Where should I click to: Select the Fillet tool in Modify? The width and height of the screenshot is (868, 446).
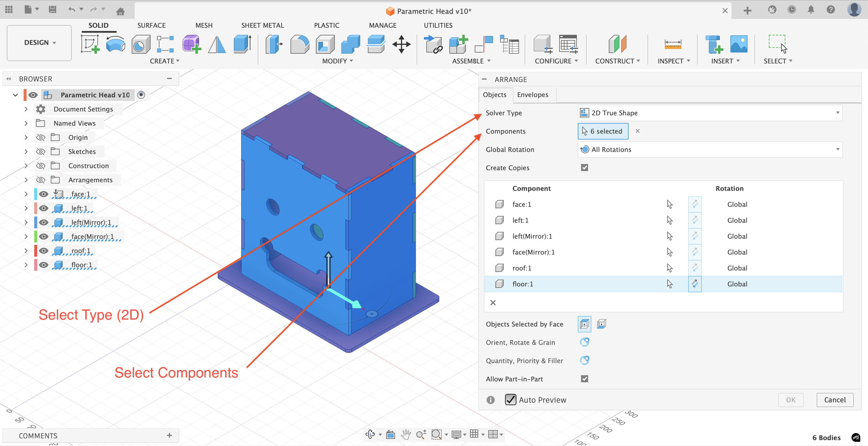click(x=300, y=44)
